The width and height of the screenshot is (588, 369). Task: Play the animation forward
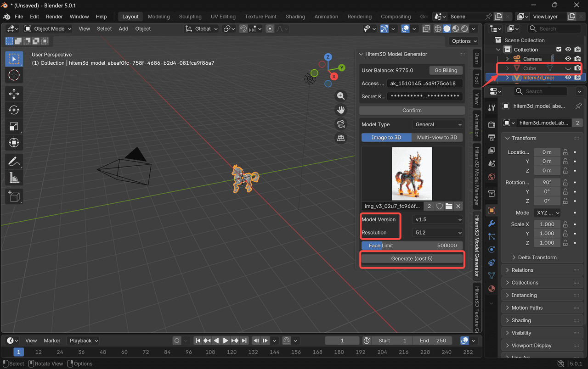226,341
